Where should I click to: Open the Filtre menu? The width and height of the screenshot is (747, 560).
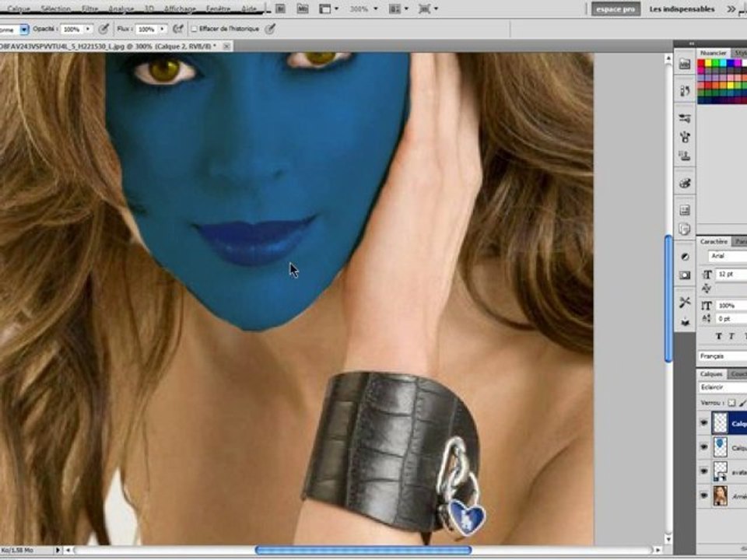pyautogui.click(x=89, y=9)
